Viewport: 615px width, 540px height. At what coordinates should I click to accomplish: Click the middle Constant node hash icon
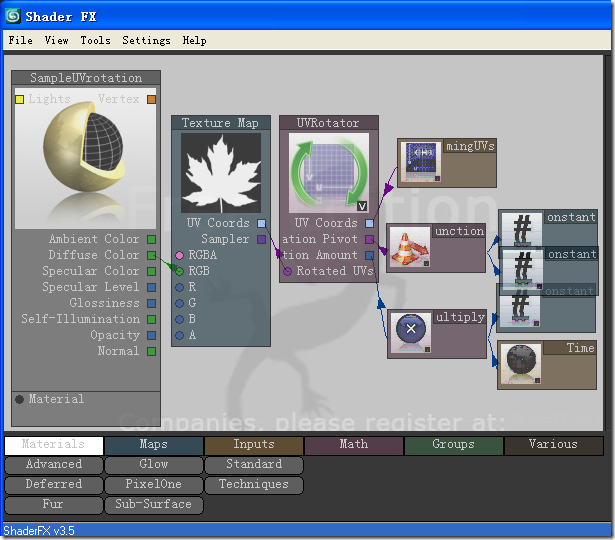(523, 269)
